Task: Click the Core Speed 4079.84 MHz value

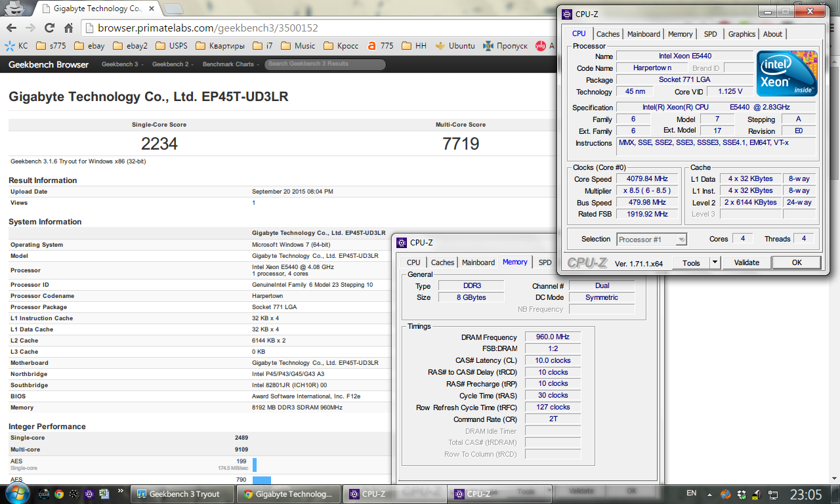Action: [647, 179]
